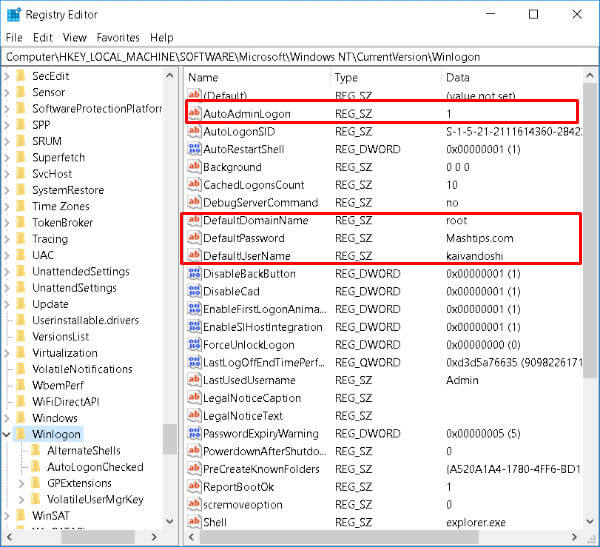Select the Superfetch key in tree
The height and width of the screenshot is (547, 600).
[59, 157]
